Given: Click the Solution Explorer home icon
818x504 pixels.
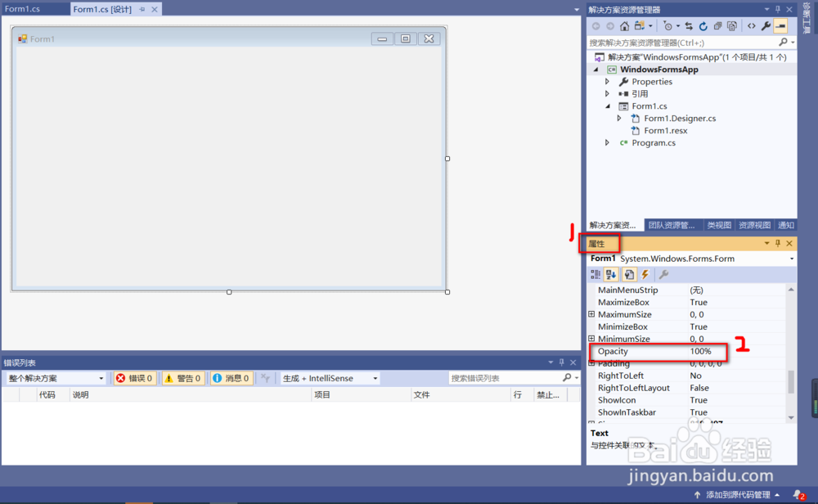Looking at the screenshot, I should click(x=624, y=26).
